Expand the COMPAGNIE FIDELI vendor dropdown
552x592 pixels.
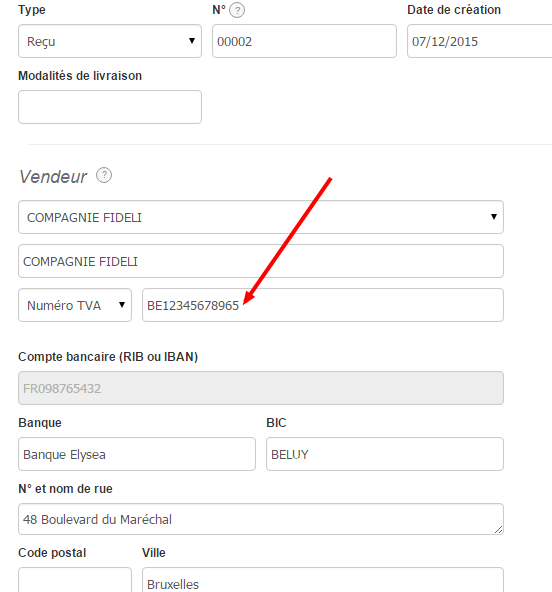(261, 217)
